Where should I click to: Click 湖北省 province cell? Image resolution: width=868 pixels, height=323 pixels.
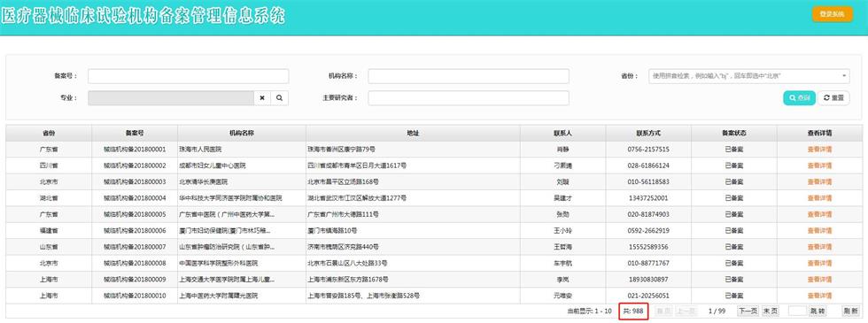pos(49,198)
